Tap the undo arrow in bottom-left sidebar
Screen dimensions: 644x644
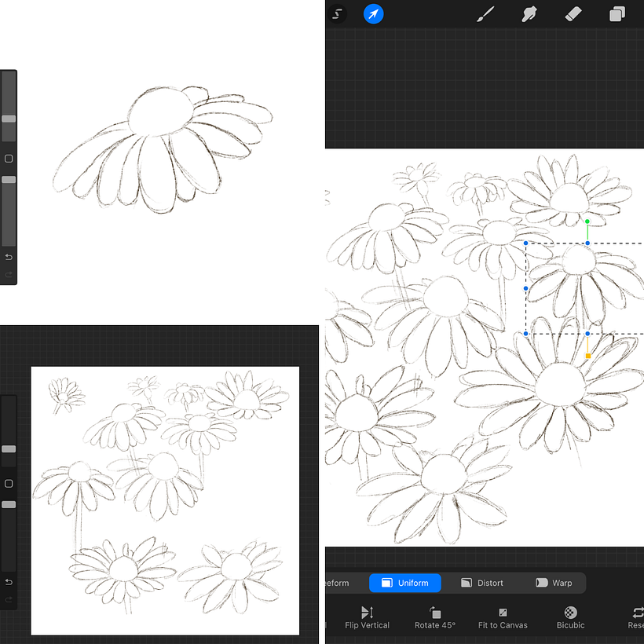pyautogui.click(x=9, y=582)
